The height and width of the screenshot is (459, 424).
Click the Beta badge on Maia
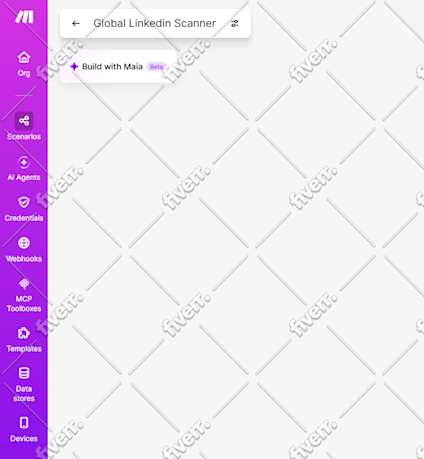[x=156, y=67]
